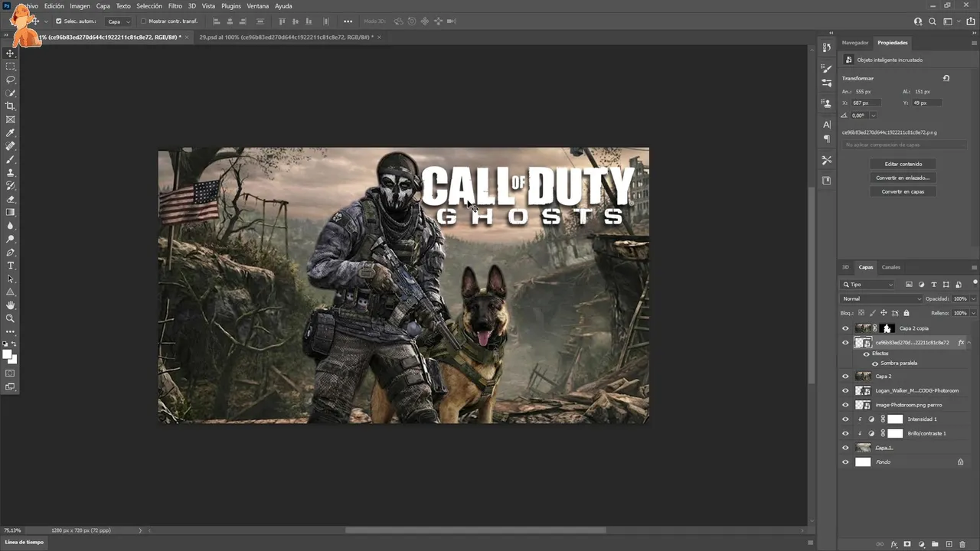Open the Properties panel options menu

974,43
